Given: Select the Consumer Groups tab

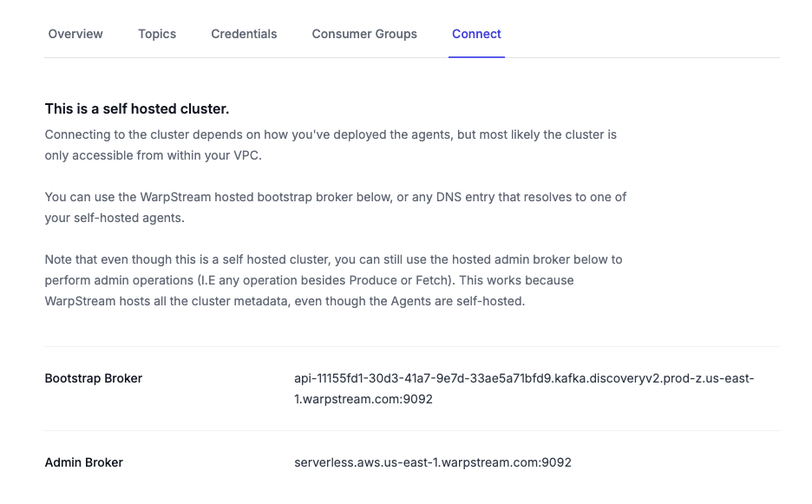Looking at the screenshot, I should pyautogui.click(x=364, y=34).
